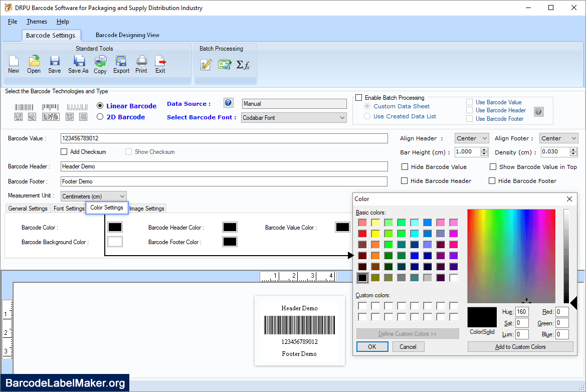Click in the Barcode Footer input field
This screenshot has width=586, height=392.
click(224, 181)
